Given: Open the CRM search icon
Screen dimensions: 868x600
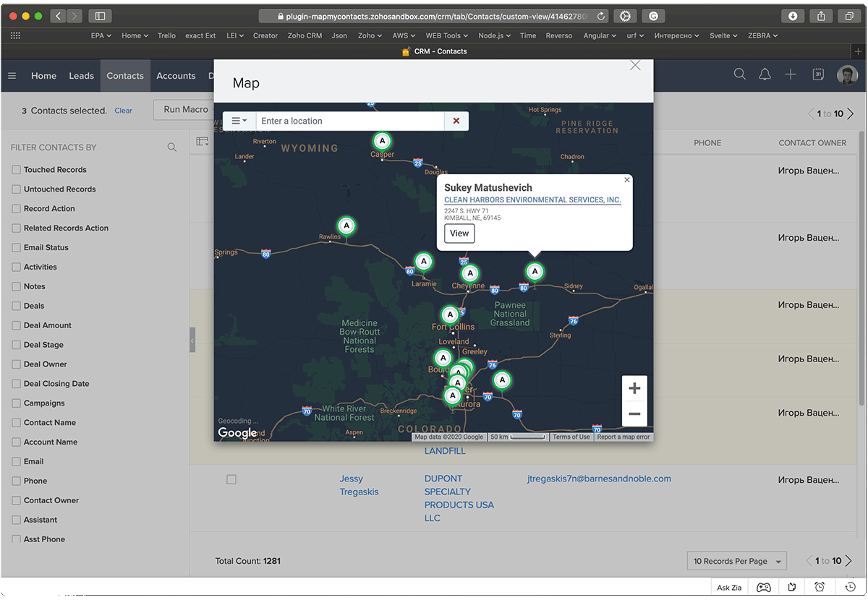Looking at the screenshot, I should (x=739, y=74).
